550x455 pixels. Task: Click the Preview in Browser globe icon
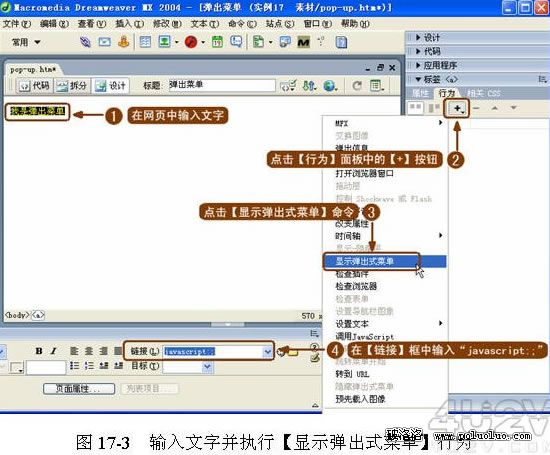(330, 85)
